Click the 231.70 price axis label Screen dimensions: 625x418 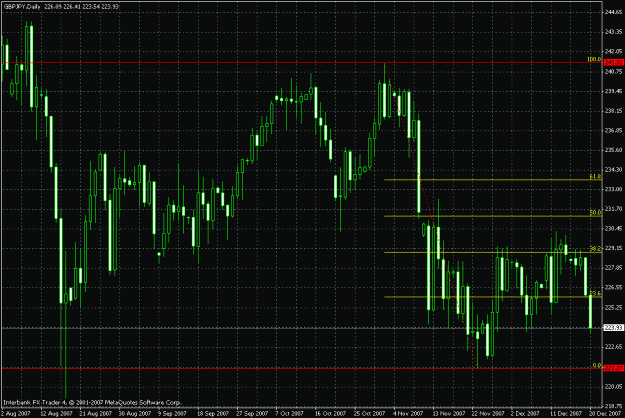613,209
